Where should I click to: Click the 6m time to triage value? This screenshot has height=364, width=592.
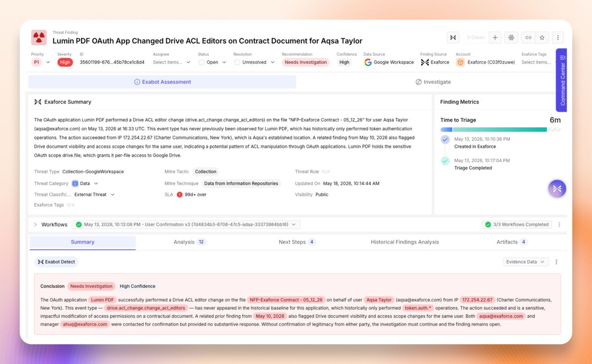pyautogui.click(x=555, y=120)
